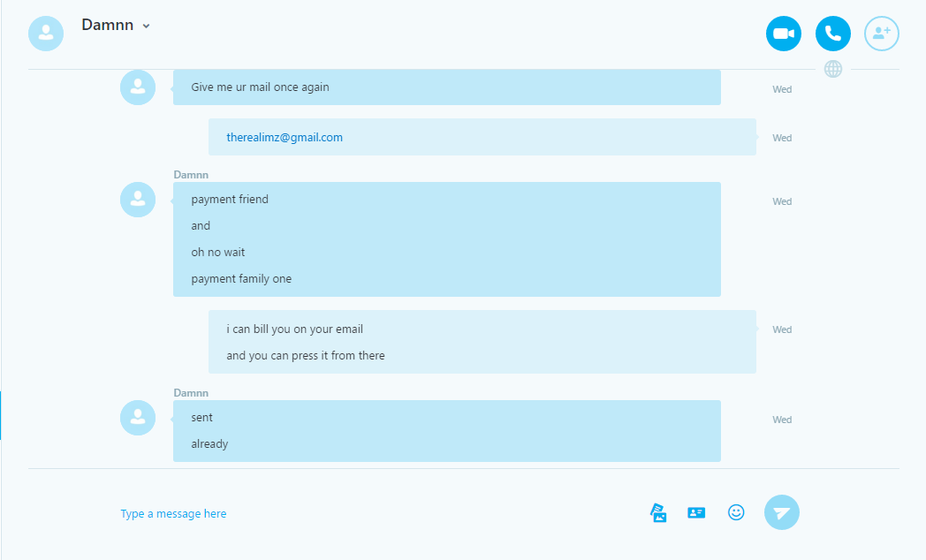Start an audio call with Damnn

(x=832, y=34)
